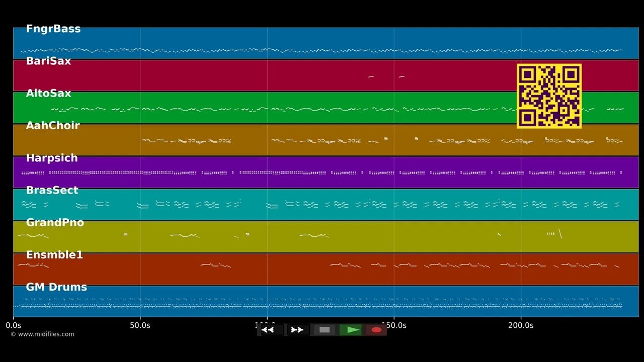The height and width of the screenshot is (362, 644).
Task: Select the GM Drums track label
Action: [56, 287]
